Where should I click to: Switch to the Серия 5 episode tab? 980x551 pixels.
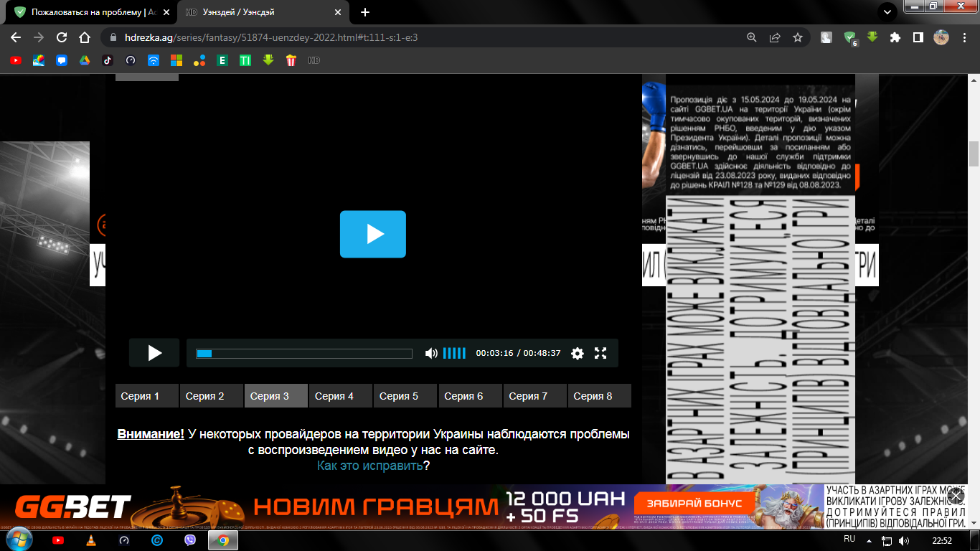(x=405, y=395)
